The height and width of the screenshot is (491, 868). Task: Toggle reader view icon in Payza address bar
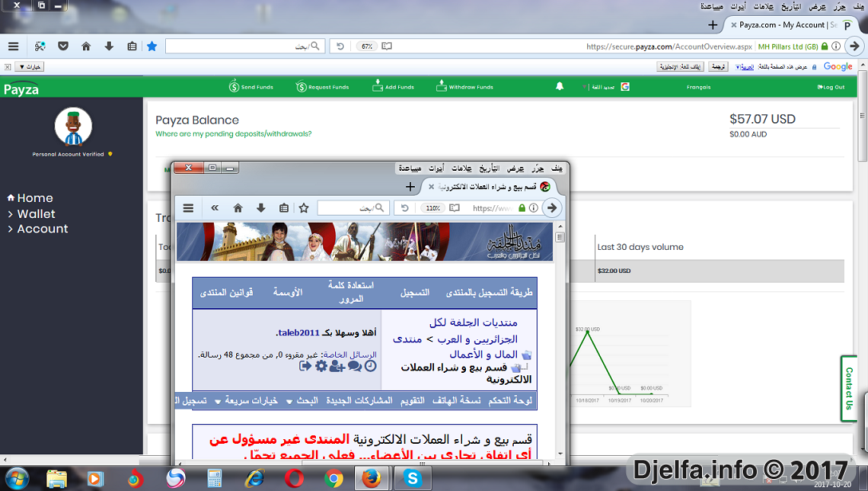pyautogui.click(x=387, y=46)
